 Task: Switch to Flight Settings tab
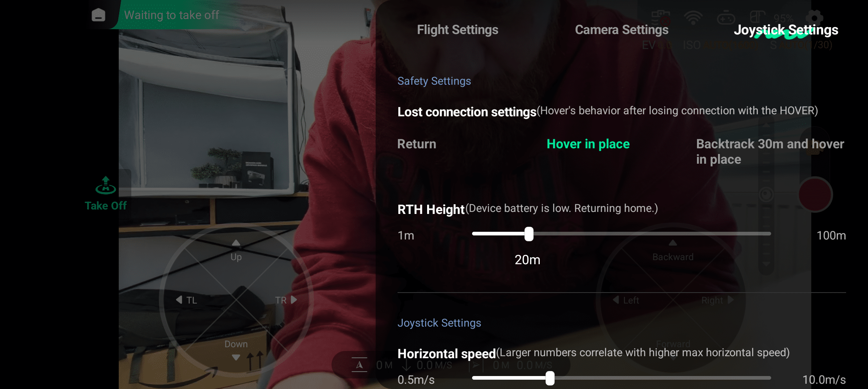point(458,30)
